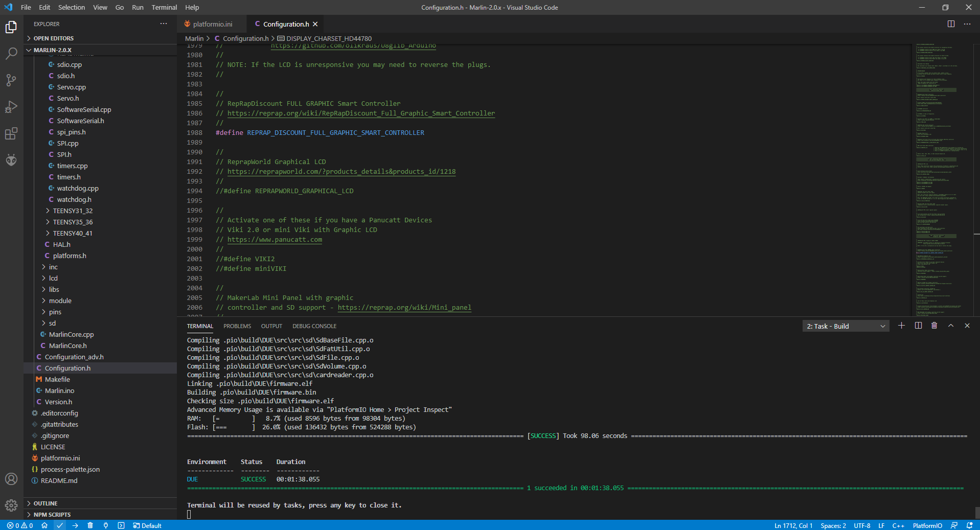The width and height of the screenshot is (980, 530).
Task: Open the Run and Debug view
Action: [x=11, y=107]
